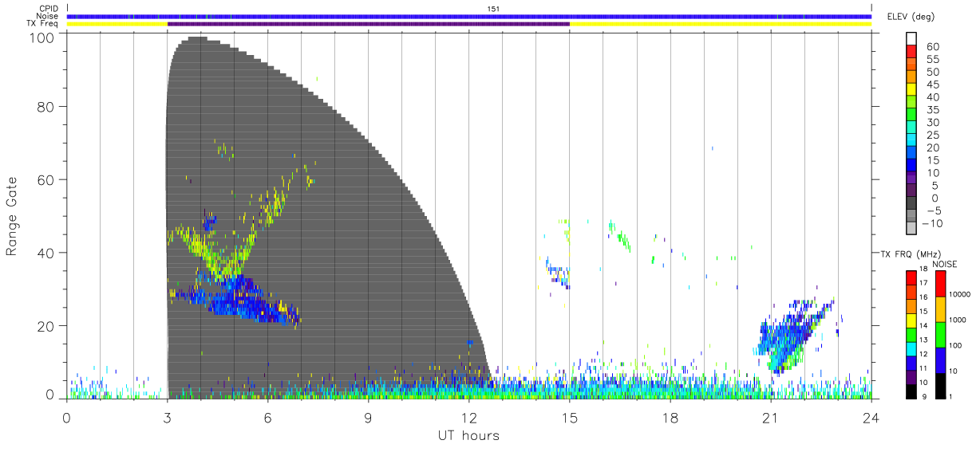Click the '24' tick on the UT hours axis
Viewport: 980px width, 452px height.
point(871,417)
